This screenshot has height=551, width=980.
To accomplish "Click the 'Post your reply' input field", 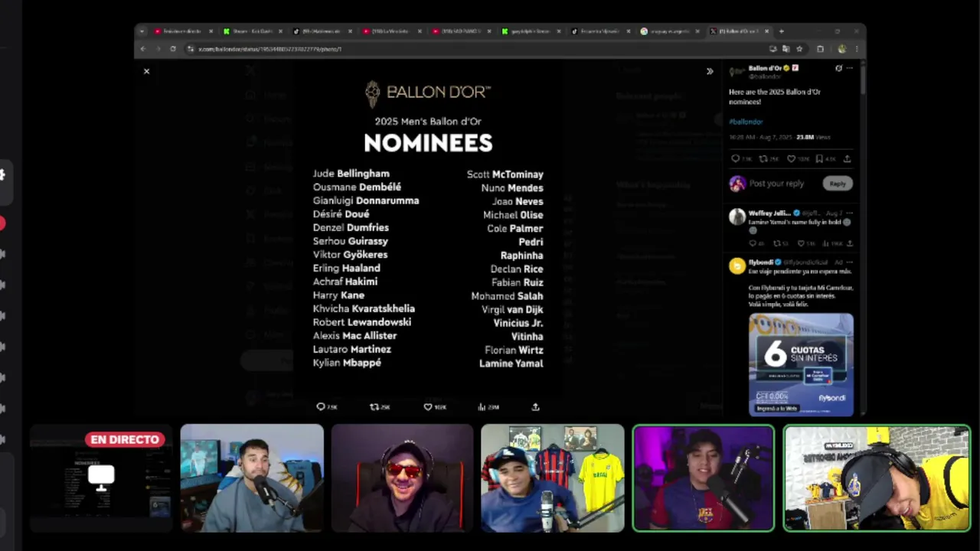I will tap(776, 184).
